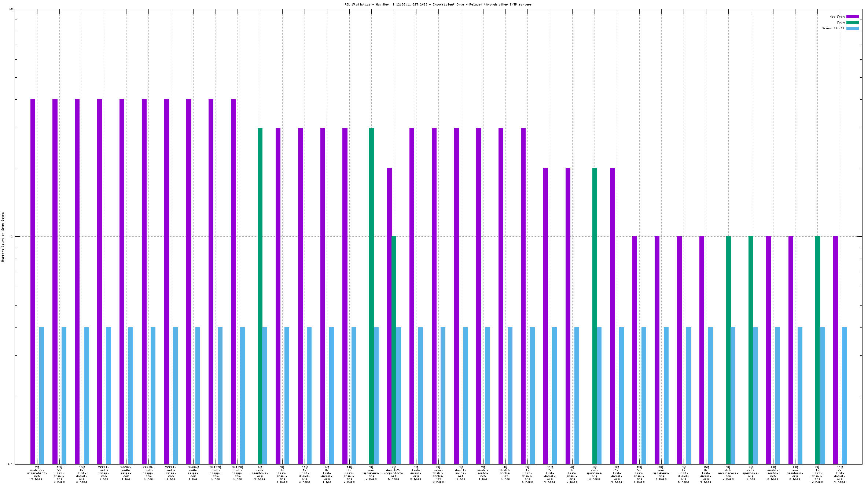Click the x-axis label 'ubl.unsubscore.com 2 hops'

[728, 473]
